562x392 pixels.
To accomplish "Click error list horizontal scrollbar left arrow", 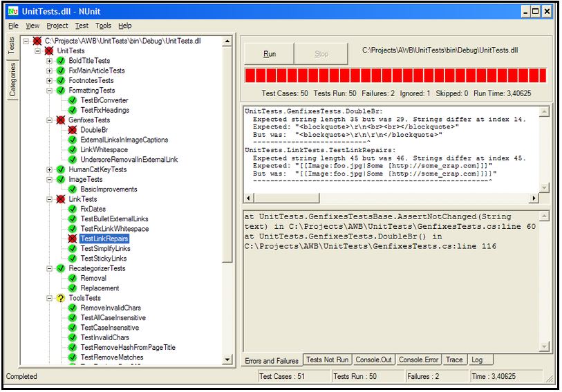I will [249, 198].
